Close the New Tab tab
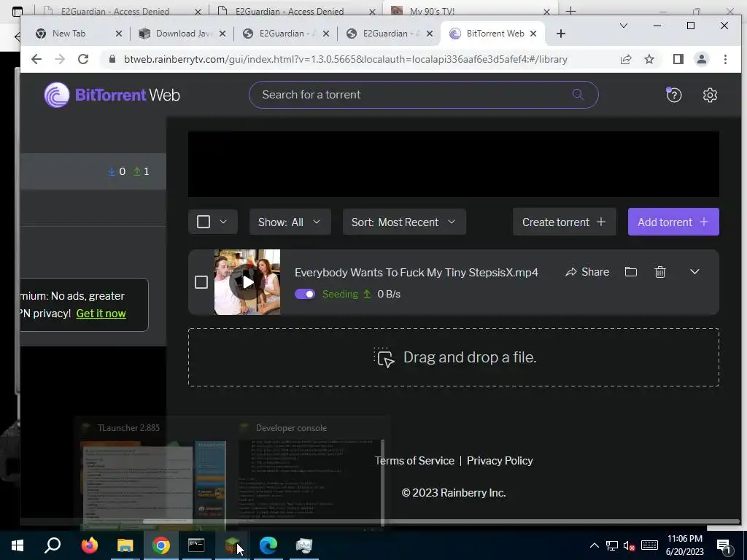 pyautogui.click(x=119, y=34)
